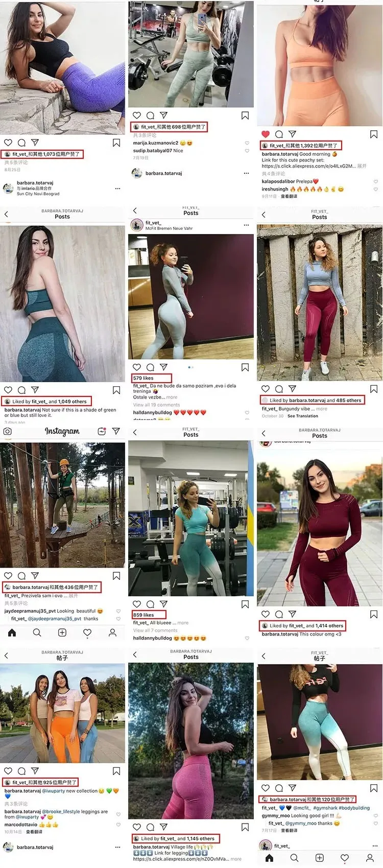Image resolution: width=383 pixels, height=868 pixels.
Task: Tap the red filled heart on the orange set post
Action: (x=265, y=134)
